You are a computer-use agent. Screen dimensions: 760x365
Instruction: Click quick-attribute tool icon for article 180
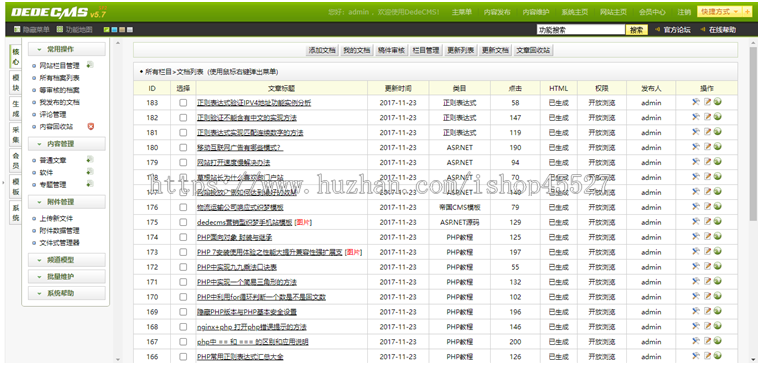[696, 147]
